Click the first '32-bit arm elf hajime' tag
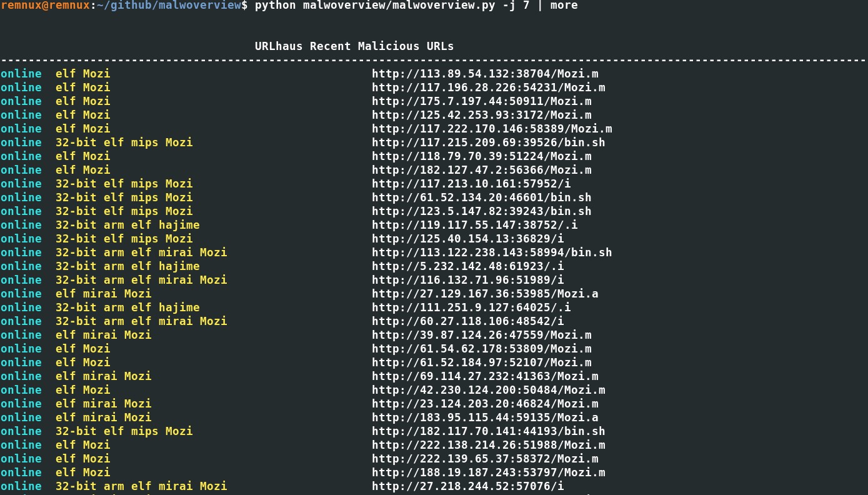The height and width of the screenshot is (495, 868). [x=127, y=225]
